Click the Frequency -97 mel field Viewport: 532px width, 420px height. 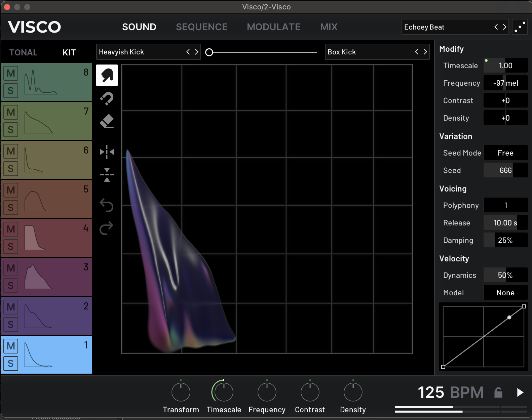505,83
